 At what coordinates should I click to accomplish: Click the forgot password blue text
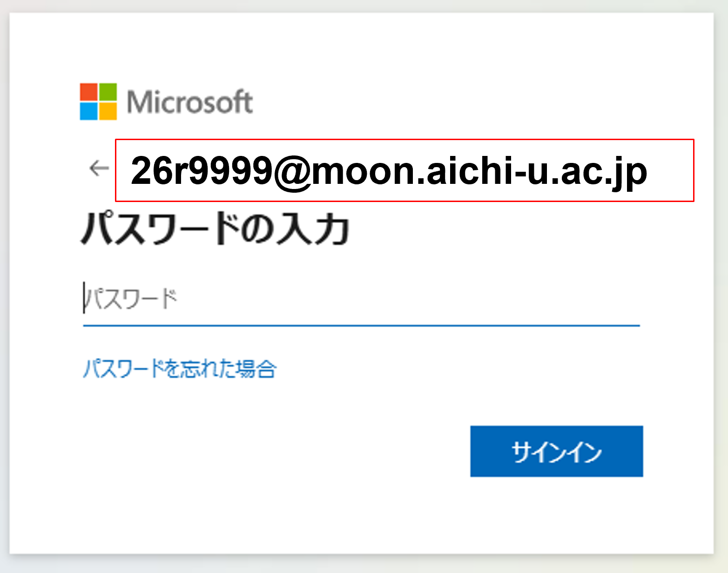tap(179, 369)
